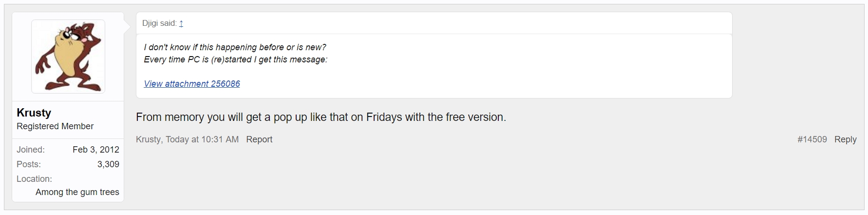This screenshot has height=215, width=868.
Task: Report this post
Action: point(259,139)
